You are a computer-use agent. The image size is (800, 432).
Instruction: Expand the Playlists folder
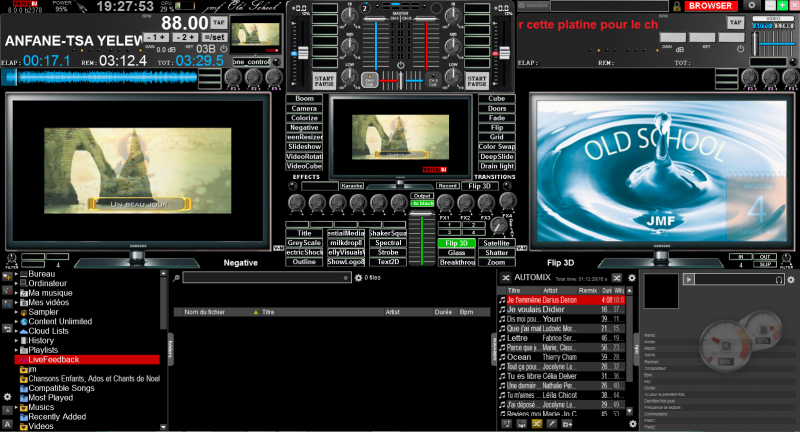pyautogui.click(x=16, y=350)
